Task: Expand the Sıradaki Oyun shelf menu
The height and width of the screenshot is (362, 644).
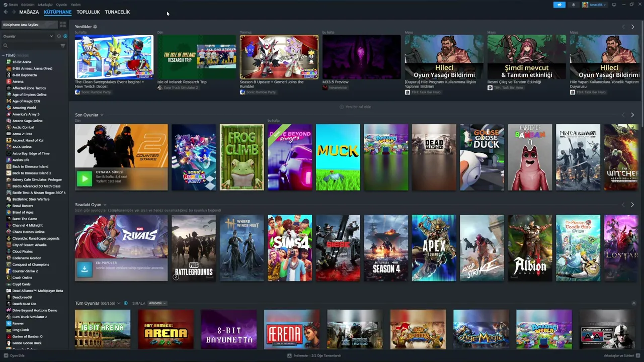Action: (105, 205)
